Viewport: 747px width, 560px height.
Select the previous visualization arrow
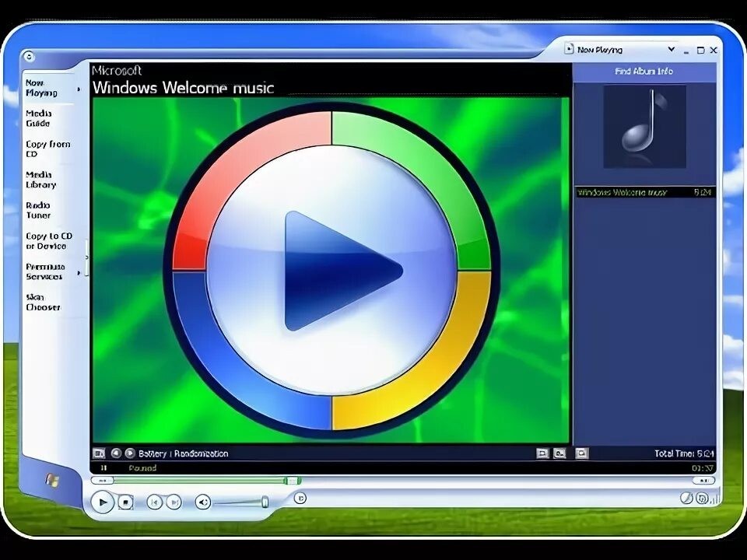pyautogui.click(x=116, y=453)
